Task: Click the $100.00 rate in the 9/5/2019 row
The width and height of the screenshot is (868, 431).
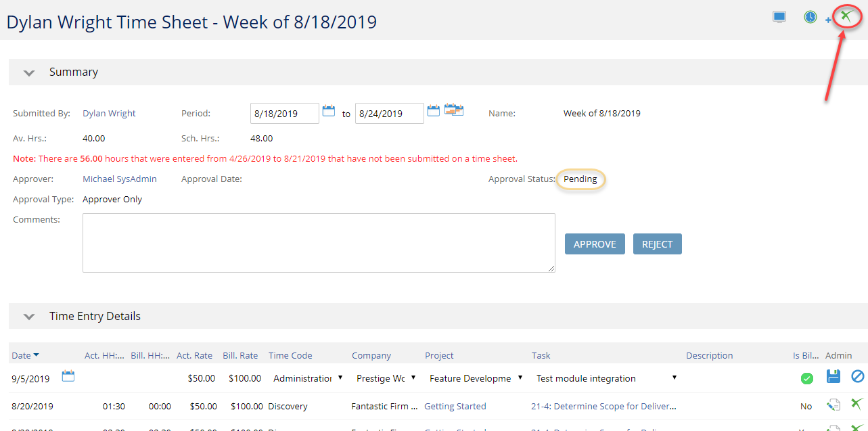Action: pyautogui.click(x=245, y=378)
